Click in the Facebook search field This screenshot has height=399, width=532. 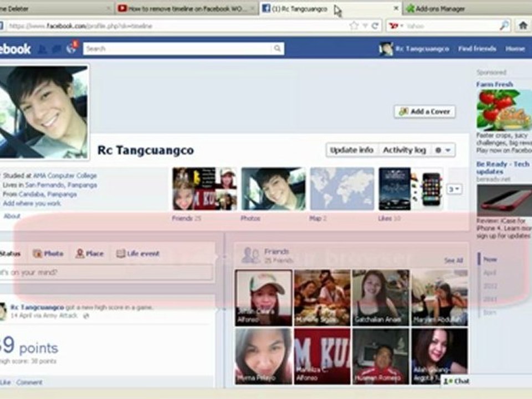coord(178,49)
